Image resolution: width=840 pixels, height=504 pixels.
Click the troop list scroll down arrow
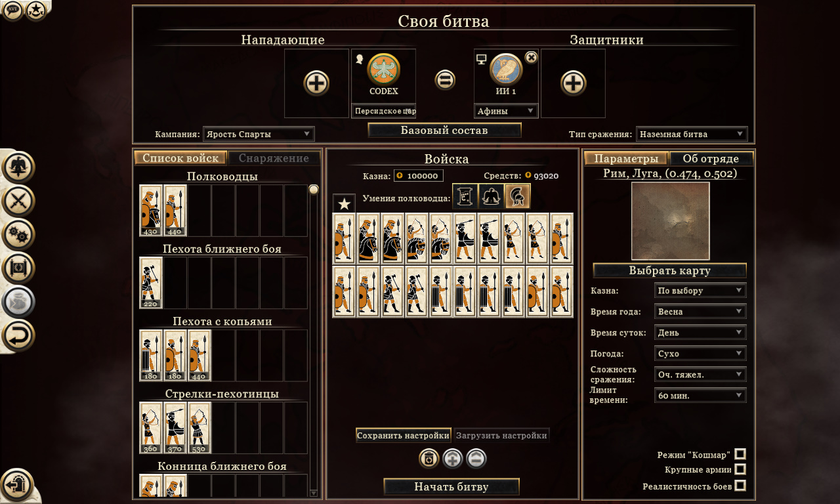click(x=314, y=493)
